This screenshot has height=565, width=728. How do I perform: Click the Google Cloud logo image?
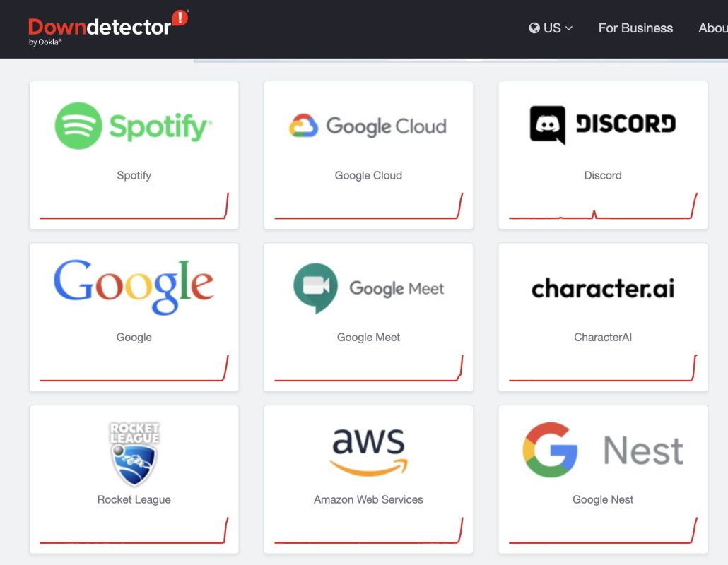[368, 126]
